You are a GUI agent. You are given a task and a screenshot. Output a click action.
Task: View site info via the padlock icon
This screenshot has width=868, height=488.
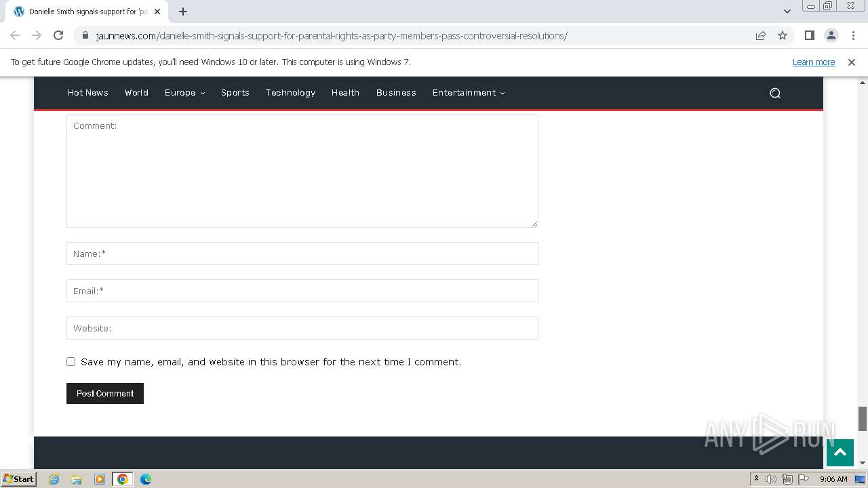[x=85, y=35]
